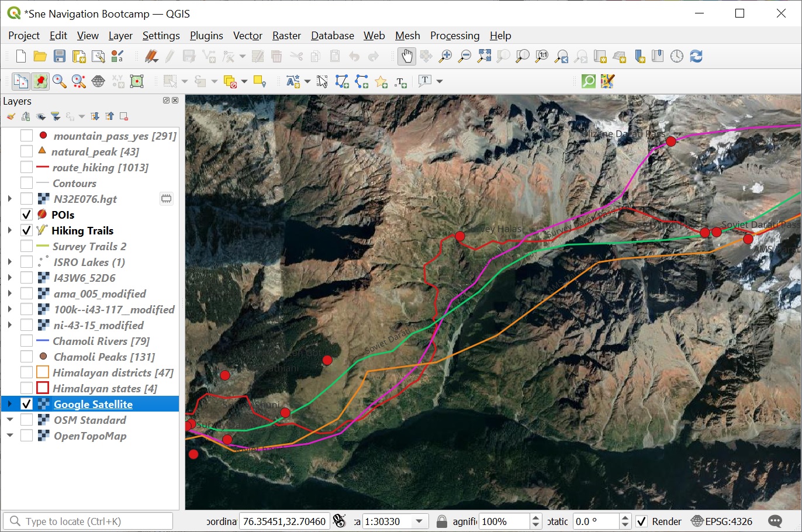Uncheck the POIs layer visibility
The height and width of the screenshot is (532, 802).
click(x=26, y=215)
